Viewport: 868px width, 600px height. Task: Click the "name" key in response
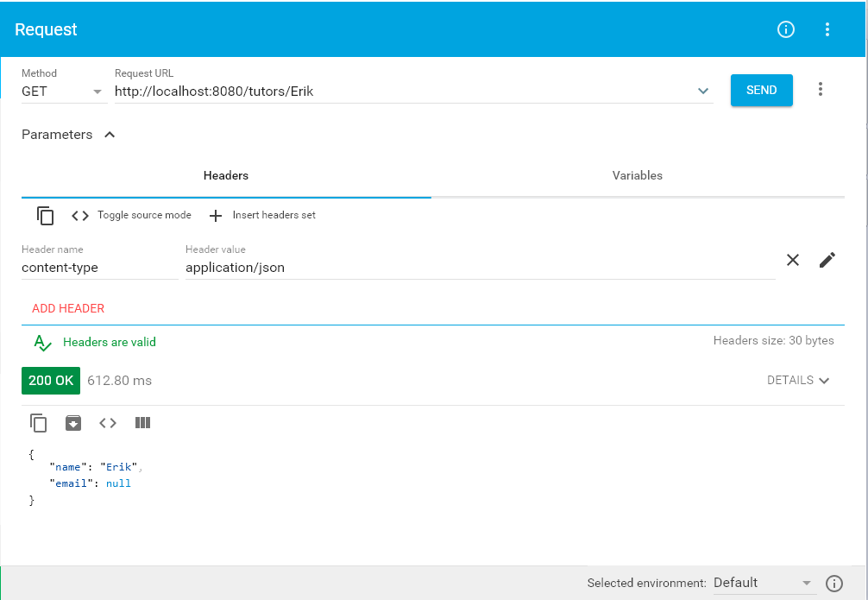68,467
